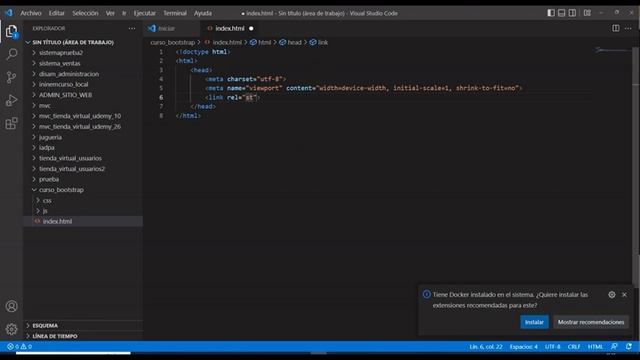Click line 6 link rel code
The image size is (640, 360).
pos(232,98)
